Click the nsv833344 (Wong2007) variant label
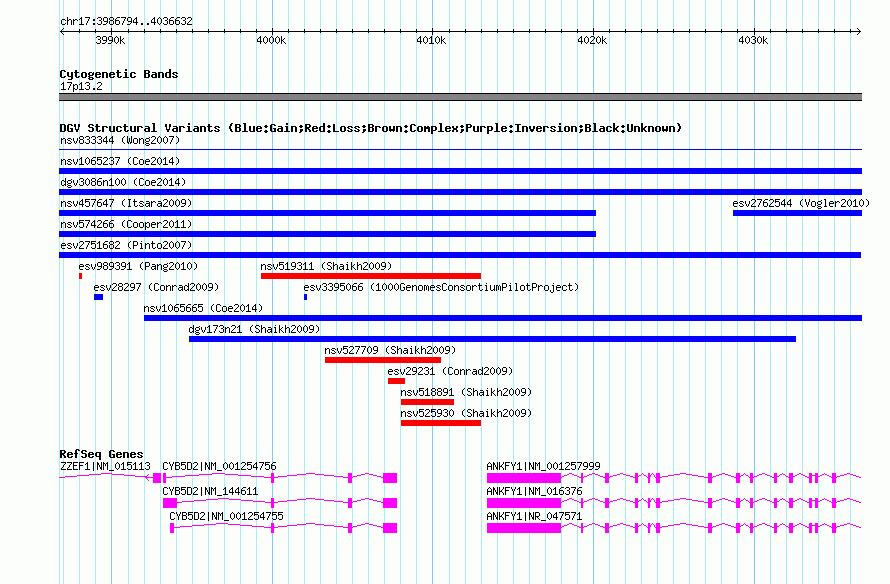The width and height of the screenshot is (890, 584). coord(120,140)
